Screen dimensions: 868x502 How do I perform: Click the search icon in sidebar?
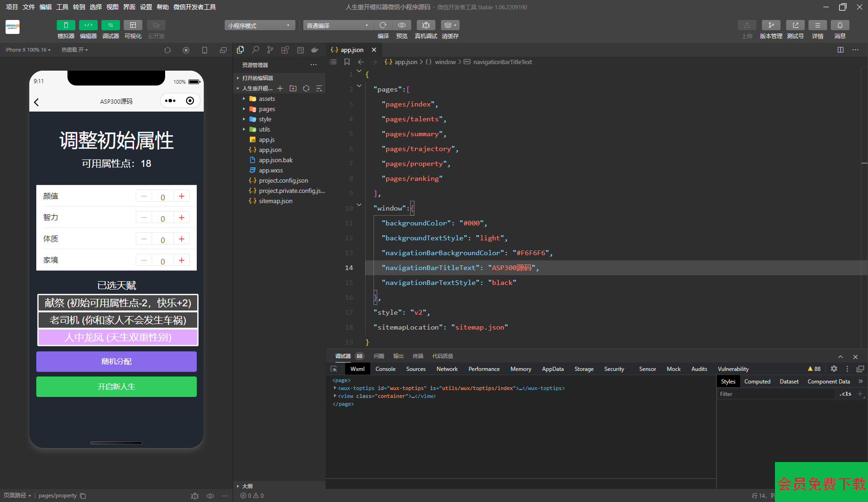(255, 50)
